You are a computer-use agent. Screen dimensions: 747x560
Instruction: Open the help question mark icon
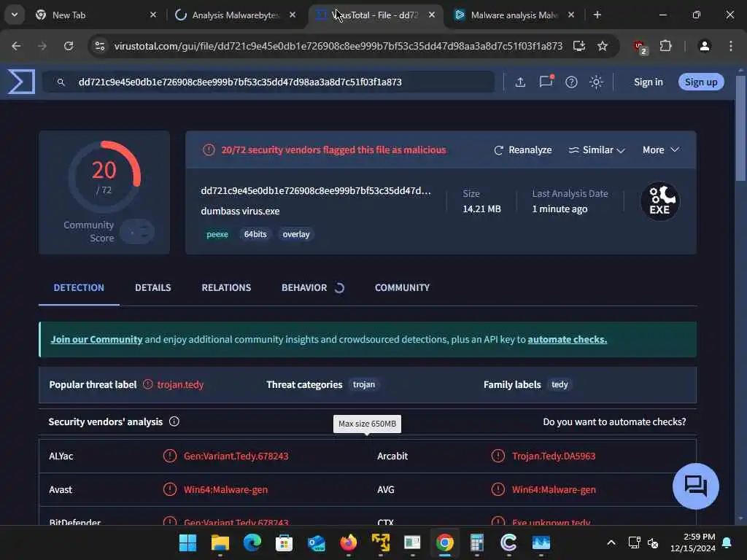571,82
